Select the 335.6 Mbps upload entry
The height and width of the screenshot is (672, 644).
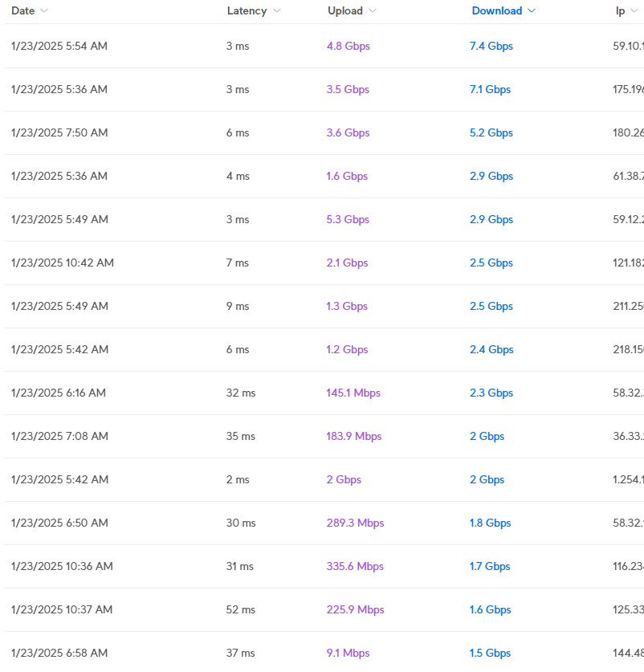point(354,567)
